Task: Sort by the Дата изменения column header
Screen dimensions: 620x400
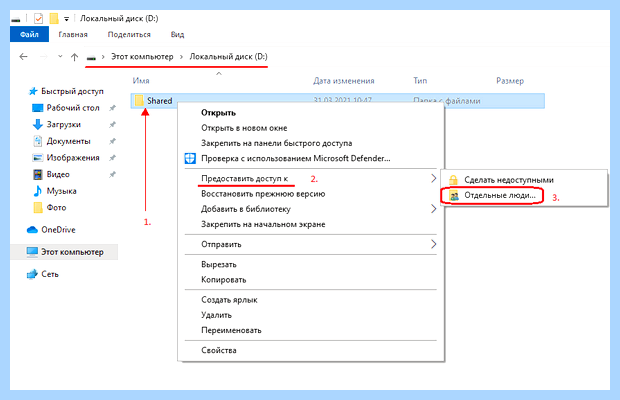Action: tap(344, 81)
